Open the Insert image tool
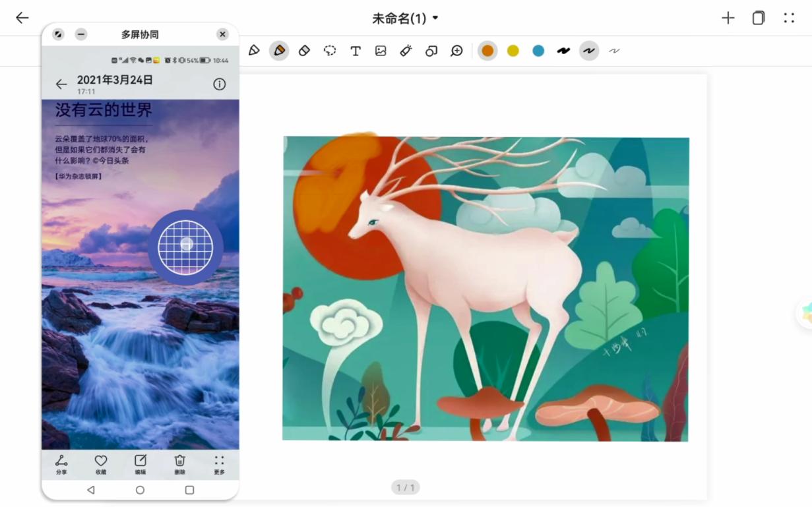This screenshot has width=812, height=507. [x=381, y=51]
